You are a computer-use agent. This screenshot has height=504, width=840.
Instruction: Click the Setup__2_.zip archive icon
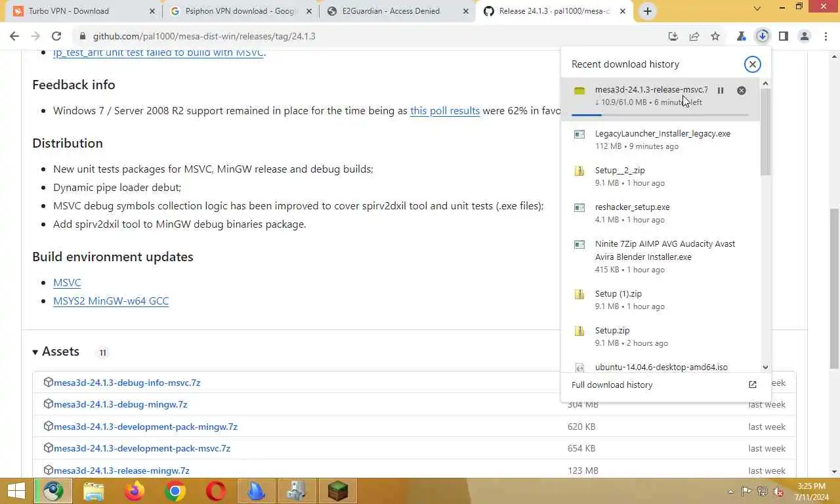pos(579,171)
